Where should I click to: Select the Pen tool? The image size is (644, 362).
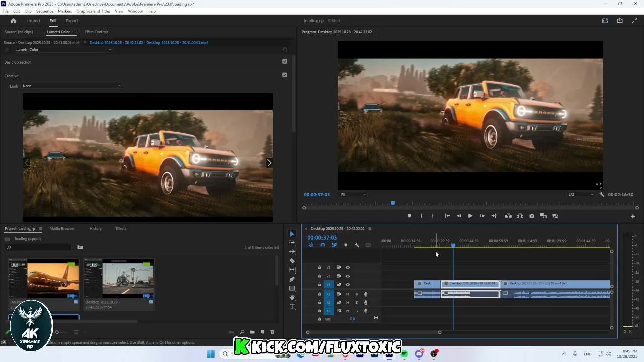(x=292, y=279)
